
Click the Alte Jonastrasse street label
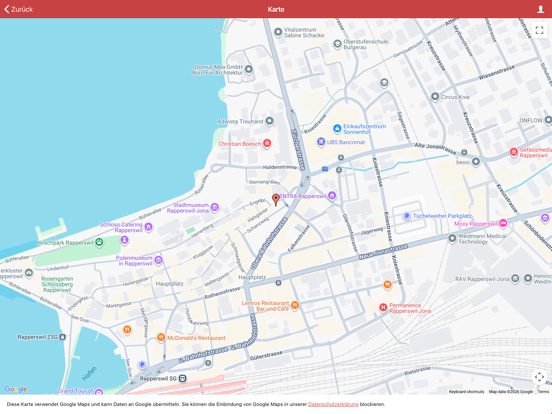pyautogui.click(x=435, y=149)
